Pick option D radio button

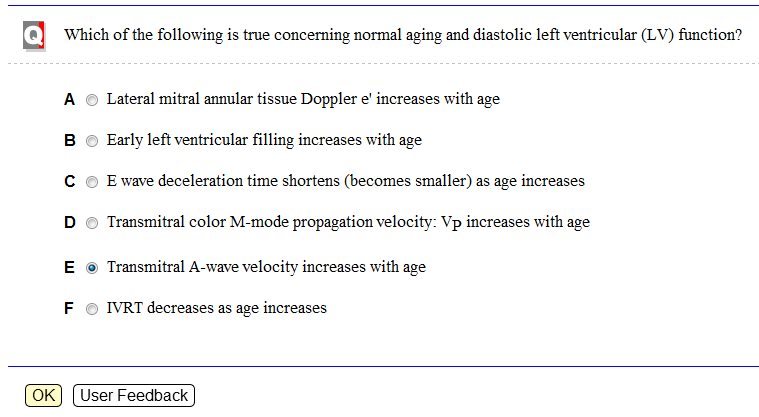tap(91, 223)
